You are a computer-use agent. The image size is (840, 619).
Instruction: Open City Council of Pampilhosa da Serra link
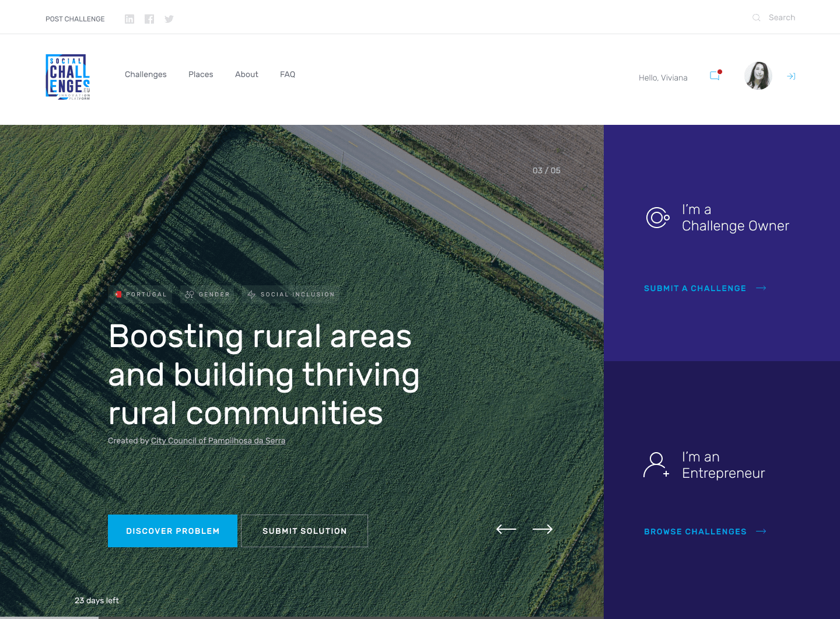click(218, 440)
